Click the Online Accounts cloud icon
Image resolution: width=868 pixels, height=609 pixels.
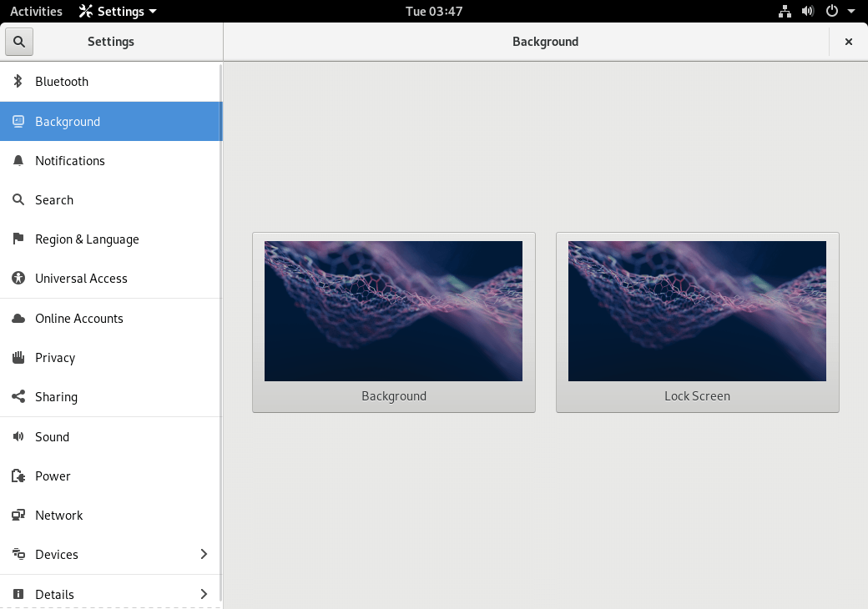tap(18, 318)
